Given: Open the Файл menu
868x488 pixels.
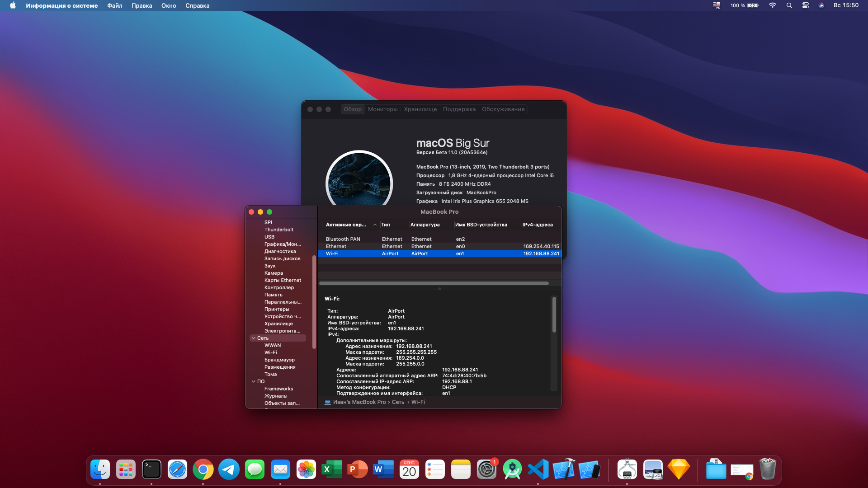Looking at the screenshot, I should click(114, 5).
